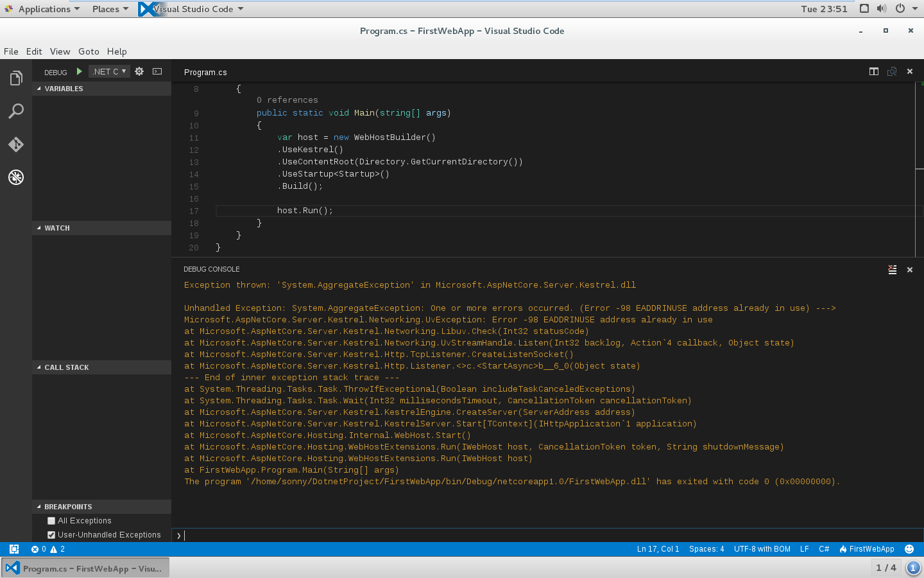Open the Applications menu in the top panel

click(42, 9)
